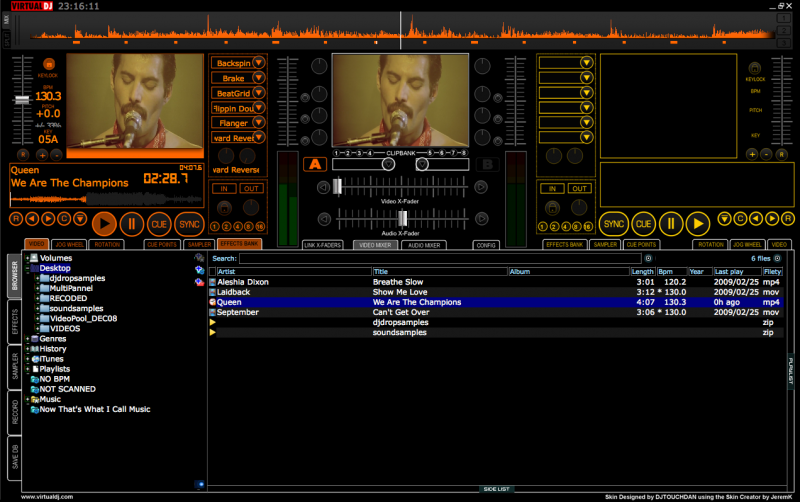The height and width of the screenshot is (502, 800).
Task: Select loop length 16 on left deck
Action: 260,227
